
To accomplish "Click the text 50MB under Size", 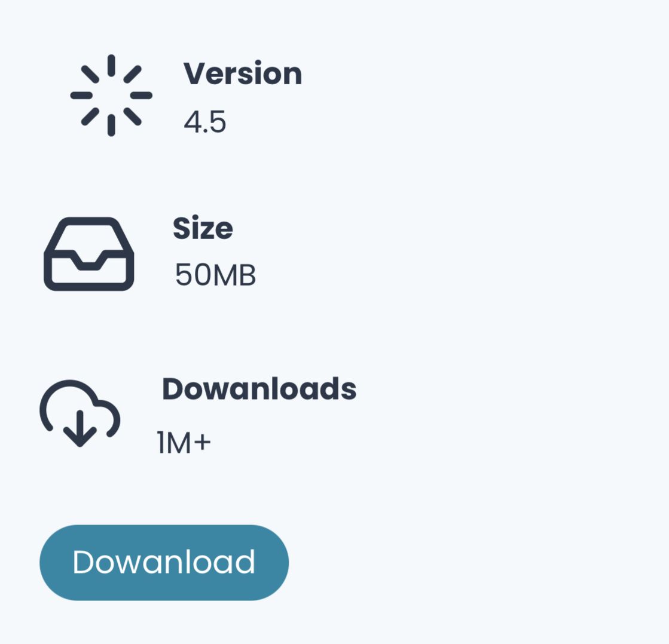I will tap(215, 274).
